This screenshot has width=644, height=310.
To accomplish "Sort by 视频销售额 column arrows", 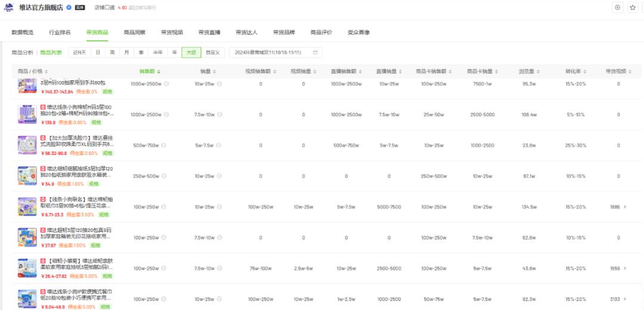I will coord(275,72).
